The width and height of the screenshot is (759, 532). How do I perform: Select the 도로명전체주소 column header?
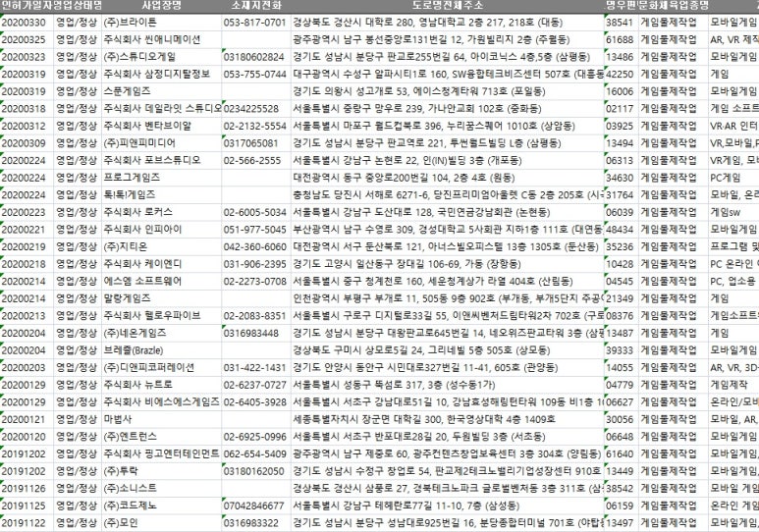coord(448,6)
